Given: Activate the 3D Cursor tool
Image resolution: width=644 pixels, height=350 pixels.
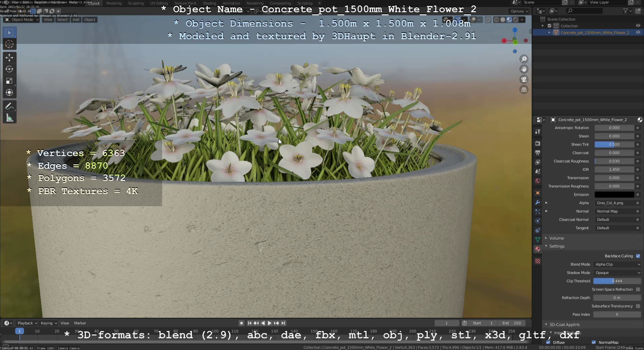Looking at the screenshot, I should 10,44.
